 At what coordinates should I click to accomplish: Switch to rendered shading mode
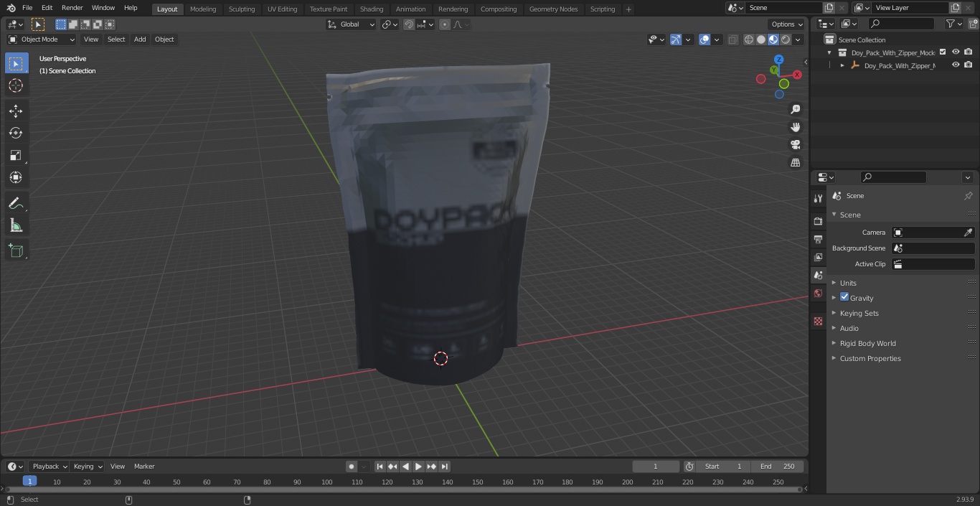(786, 39)
